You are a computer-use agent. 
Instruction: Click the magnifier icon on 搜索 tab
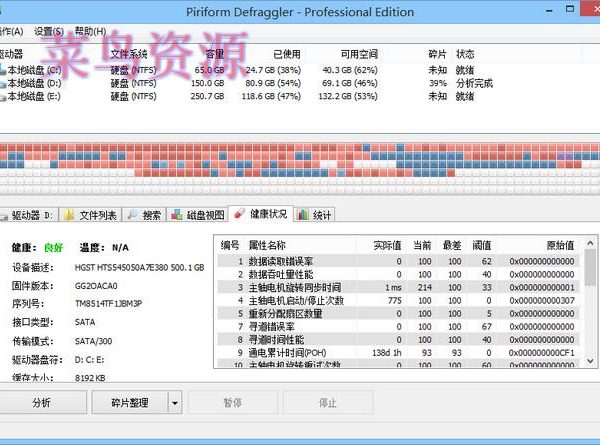click(x=133, y=214)
